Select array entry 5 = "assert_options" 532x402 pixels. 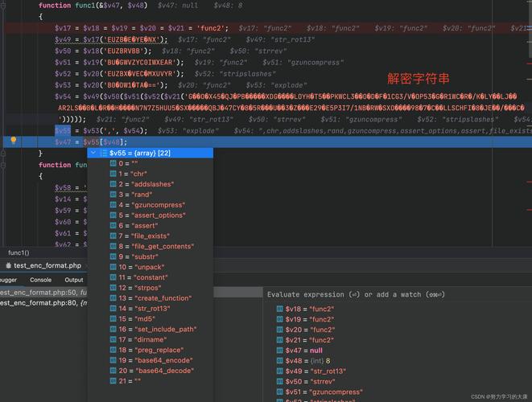151,215
